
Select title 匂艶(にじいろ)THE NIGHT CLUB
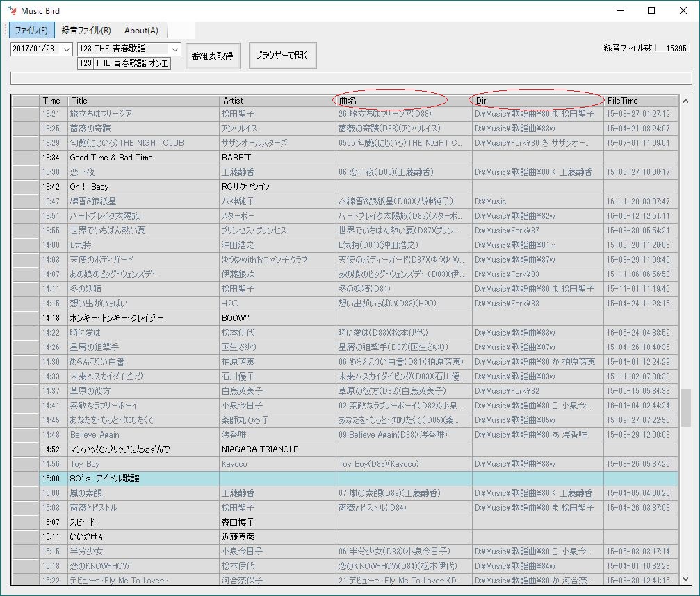click(127, 143)
